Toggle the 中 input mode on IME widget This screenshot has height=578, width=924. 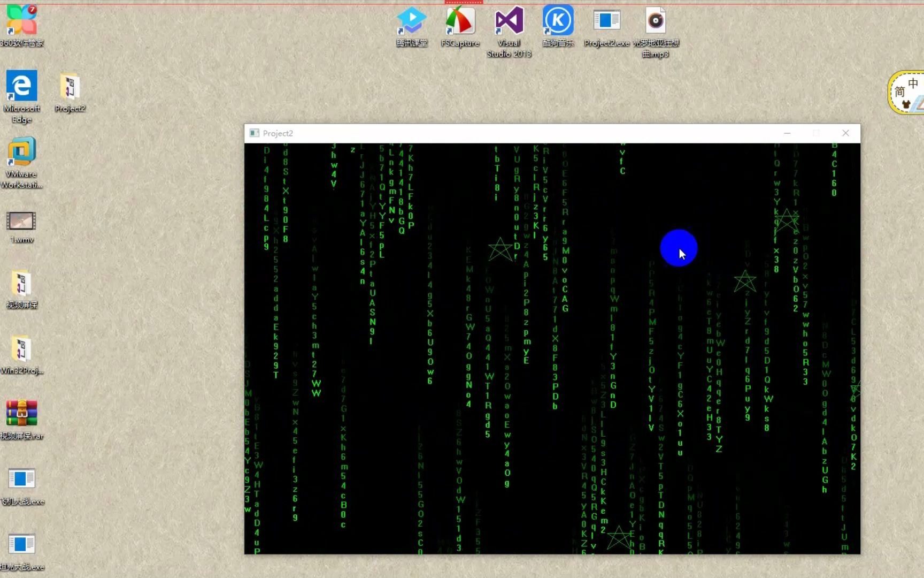point(913,83)
